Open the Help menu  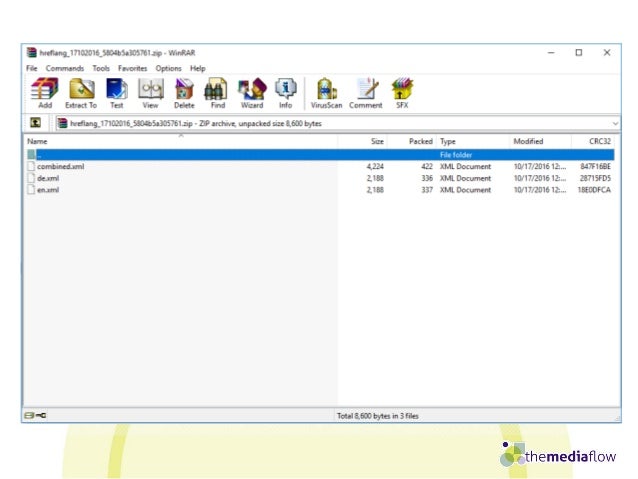coord(197,68)
